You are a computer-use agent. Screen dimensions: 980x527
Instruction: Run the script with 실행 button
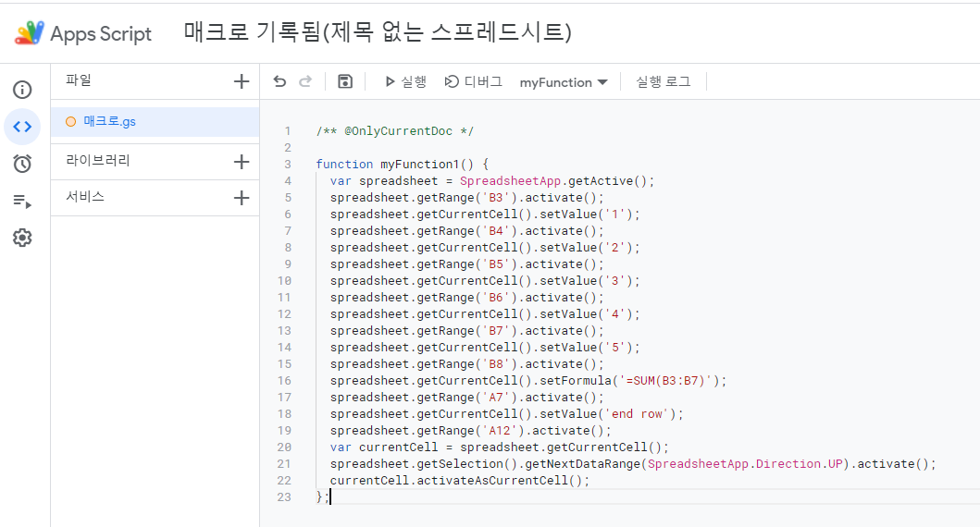405,81
